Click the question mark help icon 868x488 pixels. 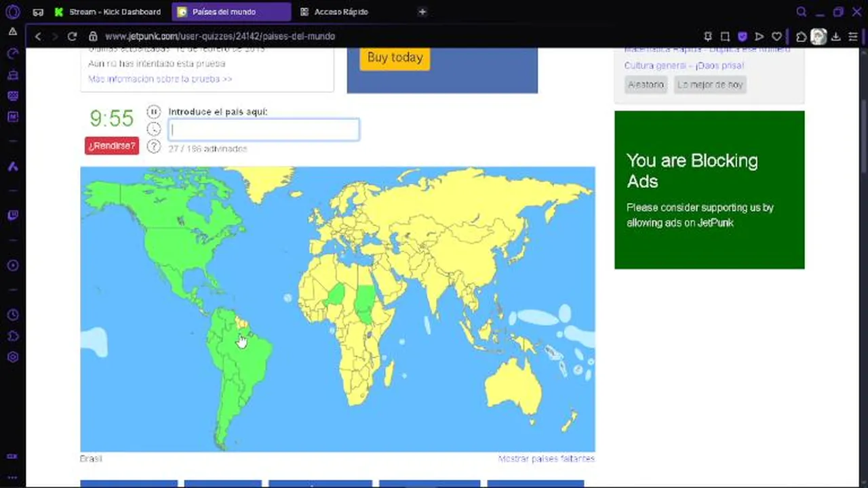tap(154, 146)
